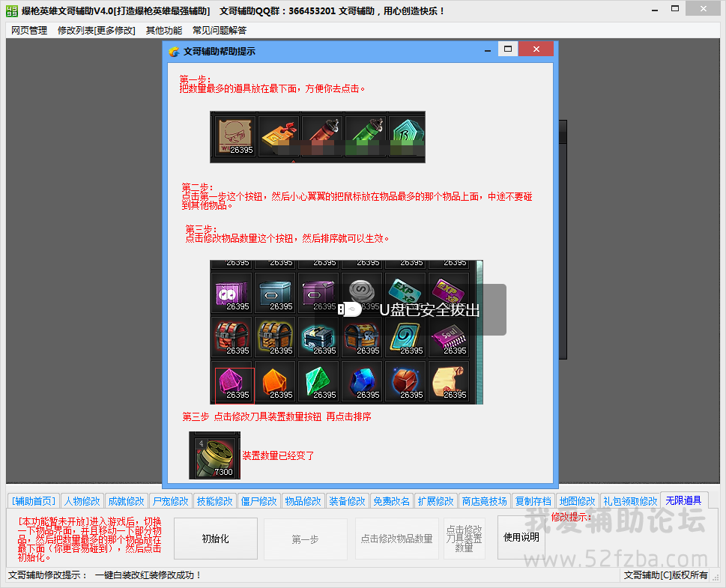Switch to the 地图修改 tab

[x=577, y=501]
